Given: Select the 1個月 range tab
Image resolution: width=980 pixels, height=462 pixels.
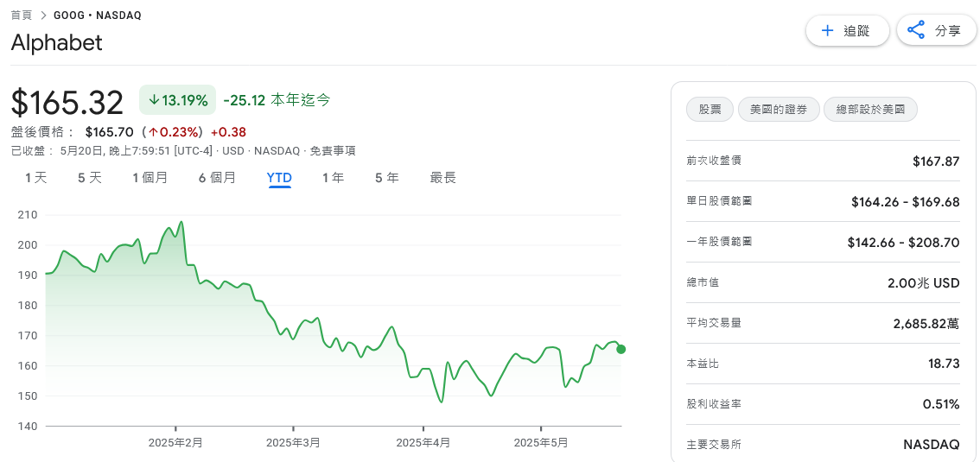Looking at the screenshot, I should pyautogui.click(x=150, y=178).
